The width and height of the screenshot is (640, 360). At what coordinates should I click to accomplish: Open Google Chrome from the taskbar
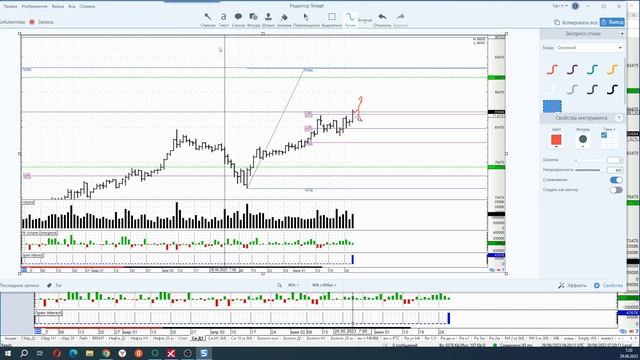pos(106,353)
